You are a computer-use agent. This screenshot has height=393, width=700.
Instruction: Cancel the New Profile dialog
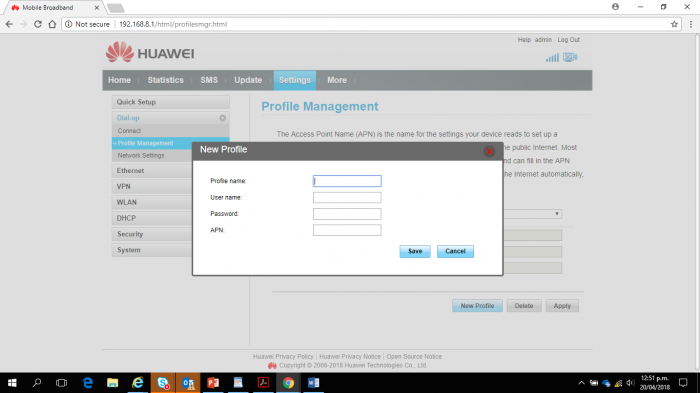click(x=455, y=251)
